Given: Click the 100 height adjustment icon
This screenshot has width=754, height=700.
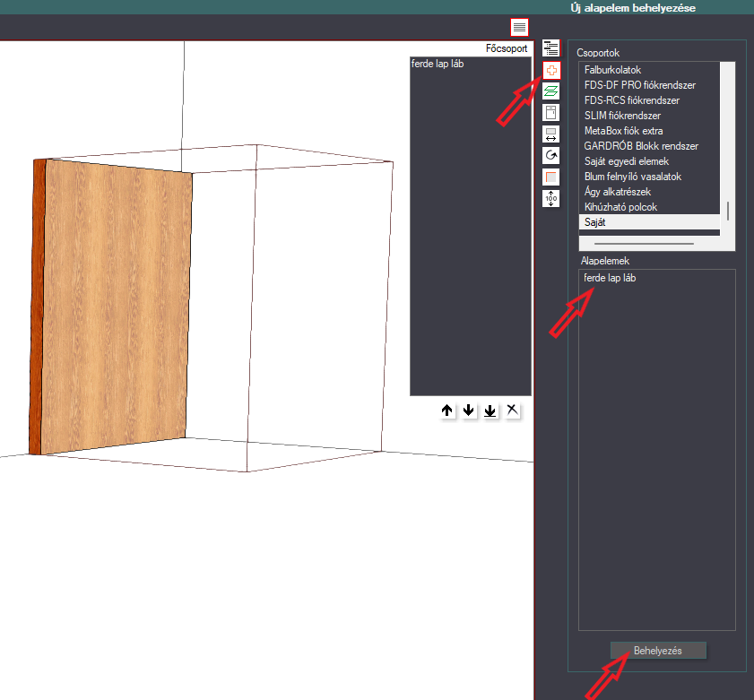Looking at the screenshot, I should tap(551, 199).
